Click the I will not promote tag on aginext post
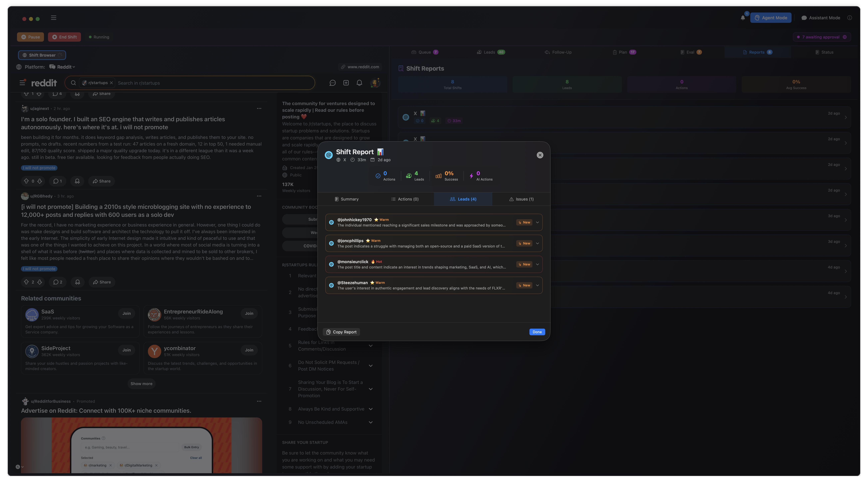 point(39,168)
